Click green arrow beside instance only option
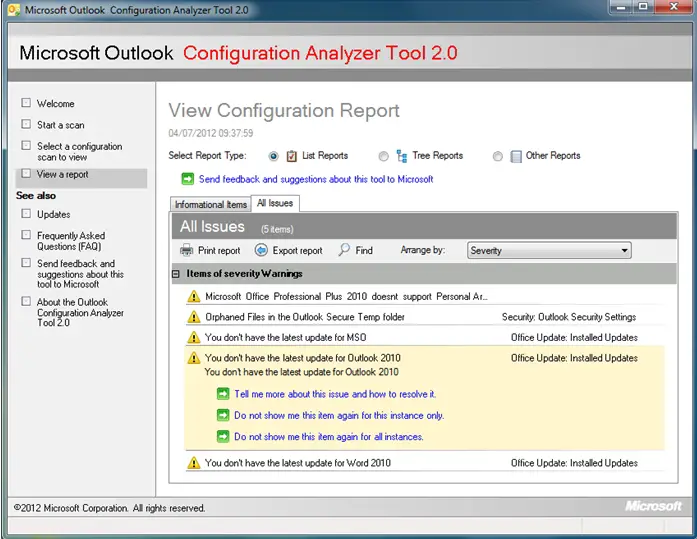Screen dimensions: 697x539 point(223,415)
